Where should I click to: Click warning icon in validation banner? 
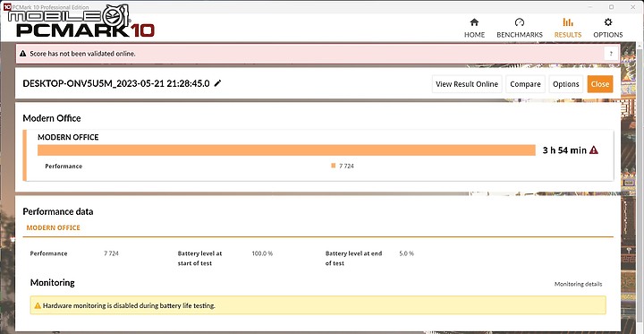tap(22, 54)
